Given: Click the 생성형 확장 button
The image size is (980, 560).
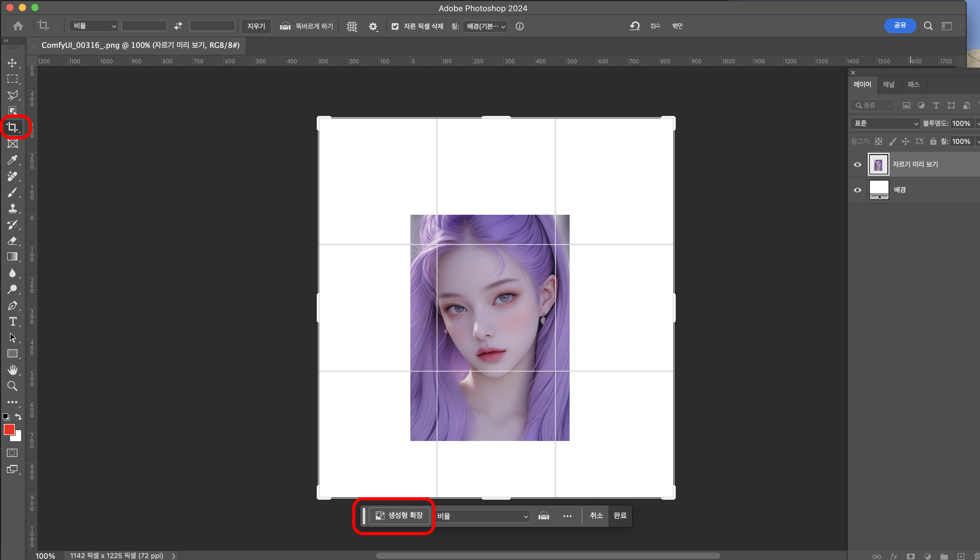Looking at the screenshot, I should [399, 515].
